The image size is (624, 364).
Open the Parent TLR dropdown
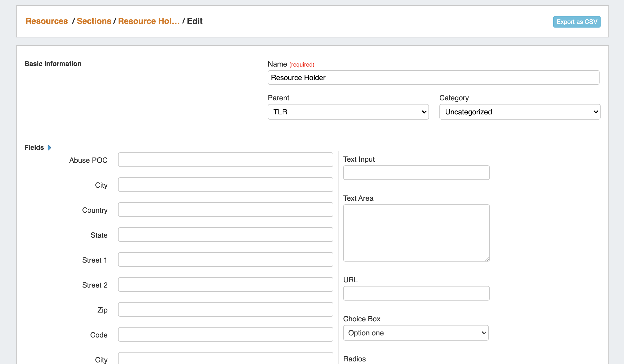pos(348,112)
